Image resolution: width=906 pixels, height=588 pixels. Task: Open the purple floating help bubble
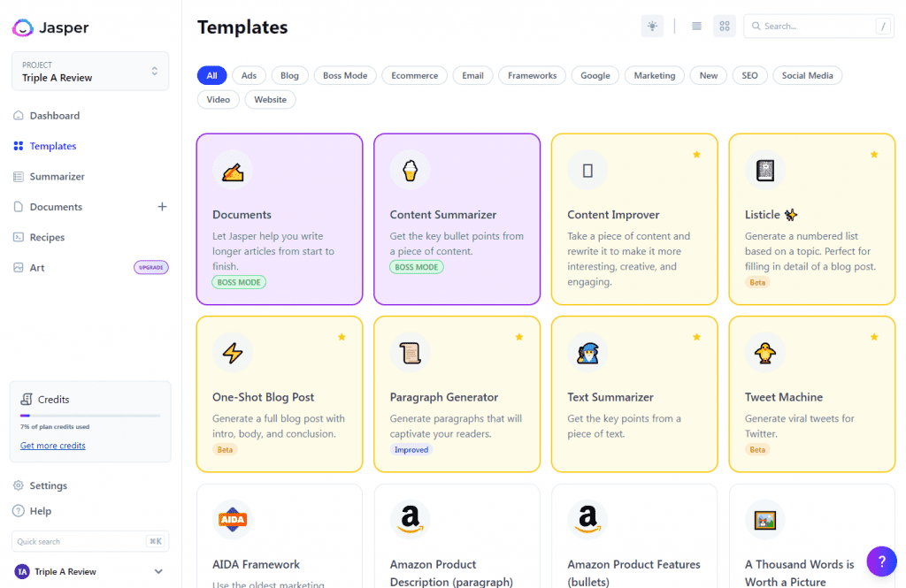882,561
